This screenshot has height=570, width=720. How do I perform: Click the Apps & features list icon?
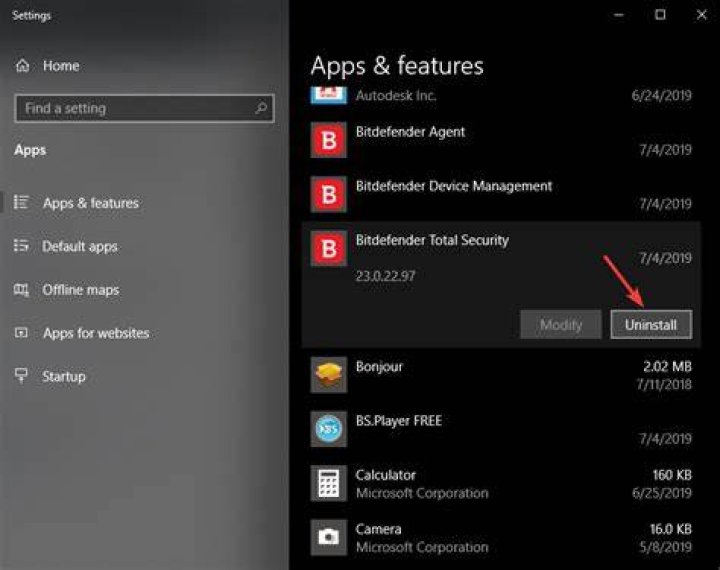tap(21, 202)
